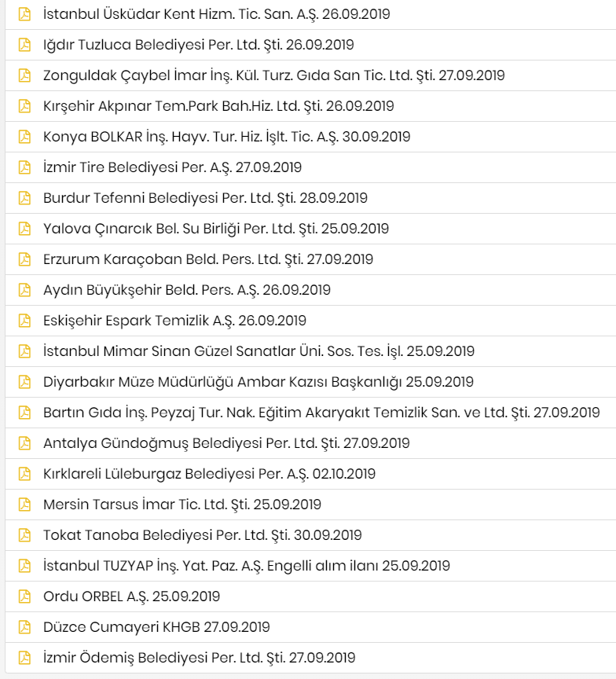Click the PDF icon for Konya BOLKAR

click(x=24, y=137)
